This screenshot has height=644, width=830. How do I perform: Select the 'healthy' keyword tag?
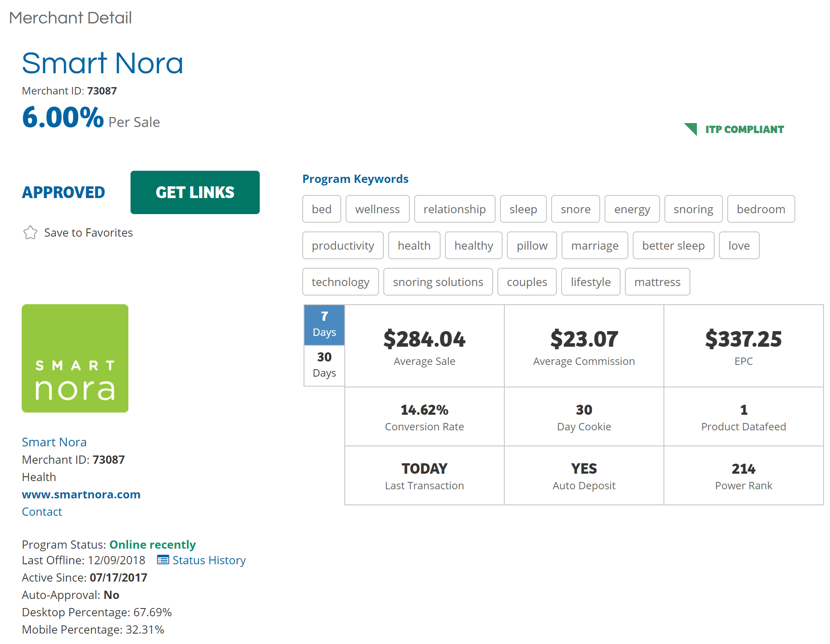pos(474,245)
